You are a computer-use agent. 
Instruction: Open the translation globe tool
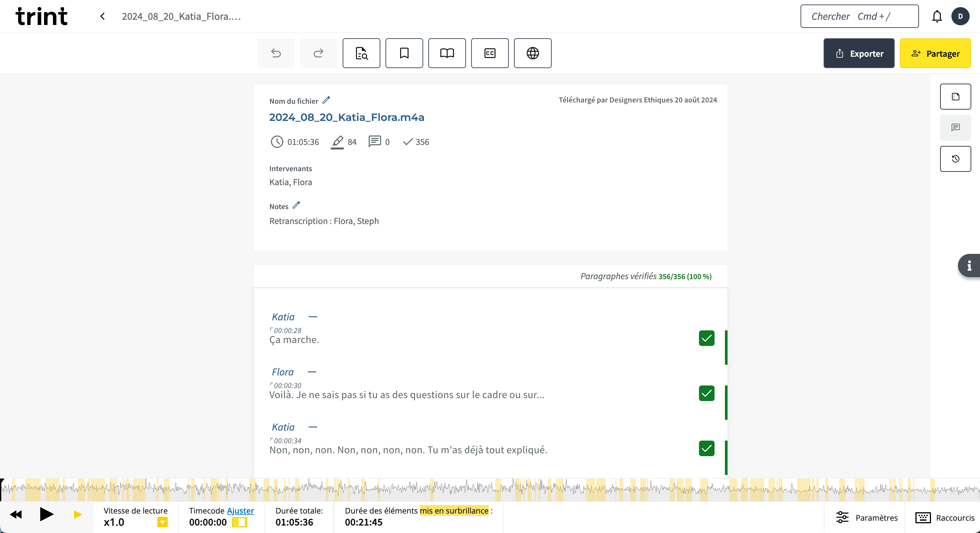click(x=532, y=53)
